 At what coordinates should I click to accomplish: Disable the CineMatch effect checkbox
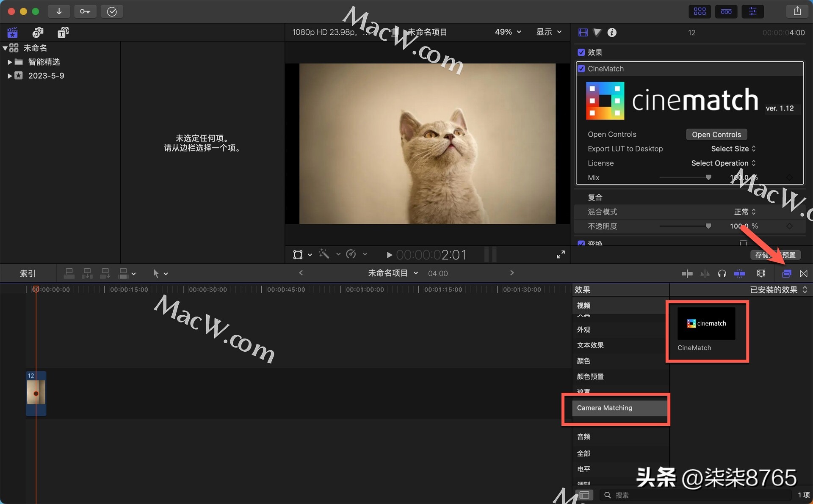tap(581, 68)
